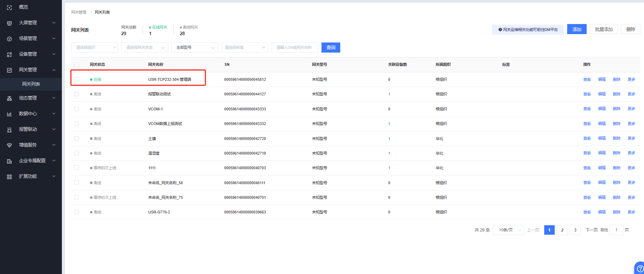Open the help icon at bottom right

coord(640,268)
